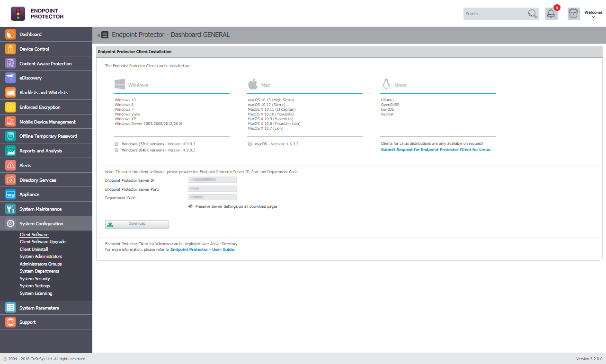Click the Linux penguin icon
Image resolution: width=606 pixels, height=364 pixels.
386,84
